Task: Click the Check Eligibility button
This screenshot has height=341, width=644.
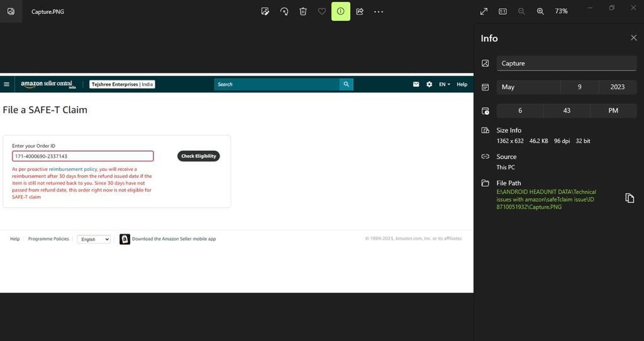Action: 199,156
